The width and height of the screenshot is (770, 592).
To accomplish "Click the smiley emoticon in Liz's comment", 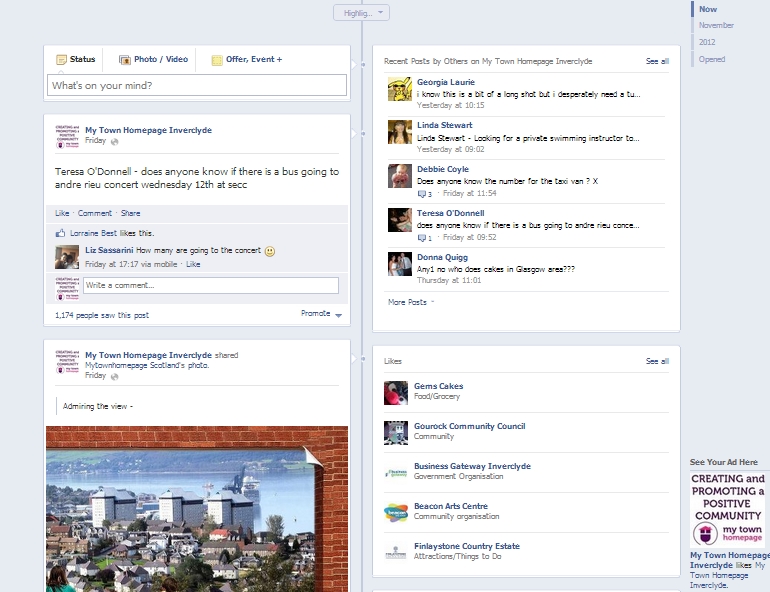I will pos(270,251).
